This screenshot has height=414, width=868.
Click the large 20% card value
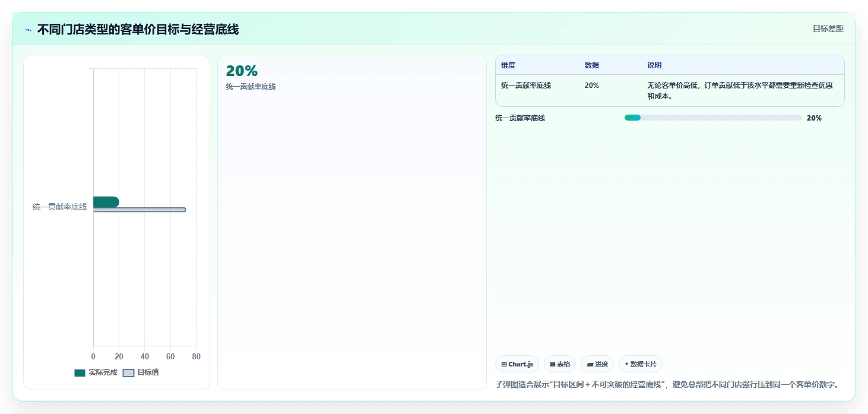242,71
